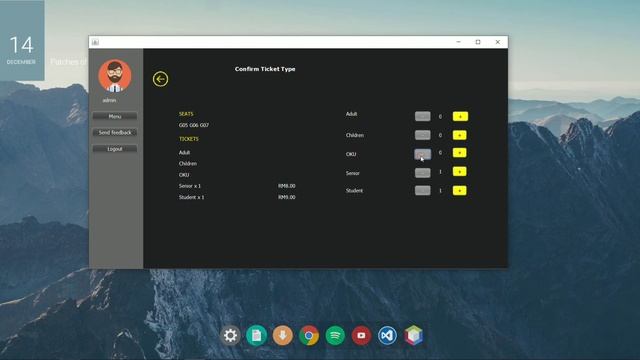Viewport: 640px width, 360px height.
Task: Log out with the Logout button
Action: click(115, 149)
